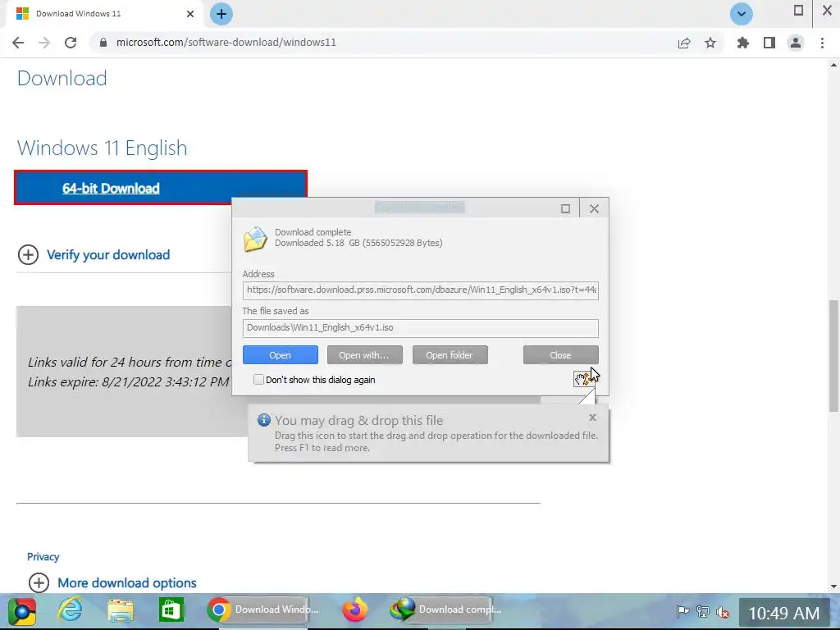Image resolution: width=840 pixels, height=630 pixels.
Task: Click Close in the download complete dialog
Action: coord(561,354)
